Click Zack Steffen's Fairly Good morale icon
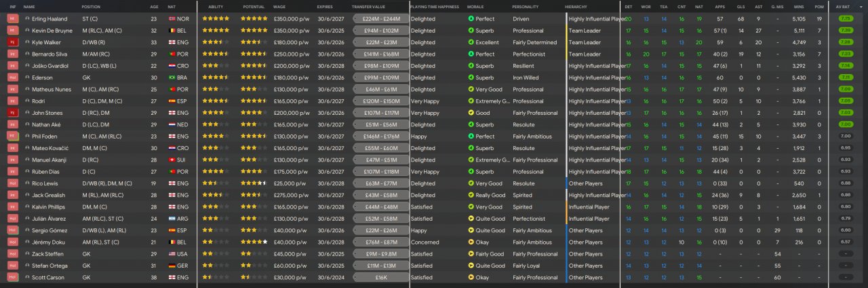 tap(471, 253)
